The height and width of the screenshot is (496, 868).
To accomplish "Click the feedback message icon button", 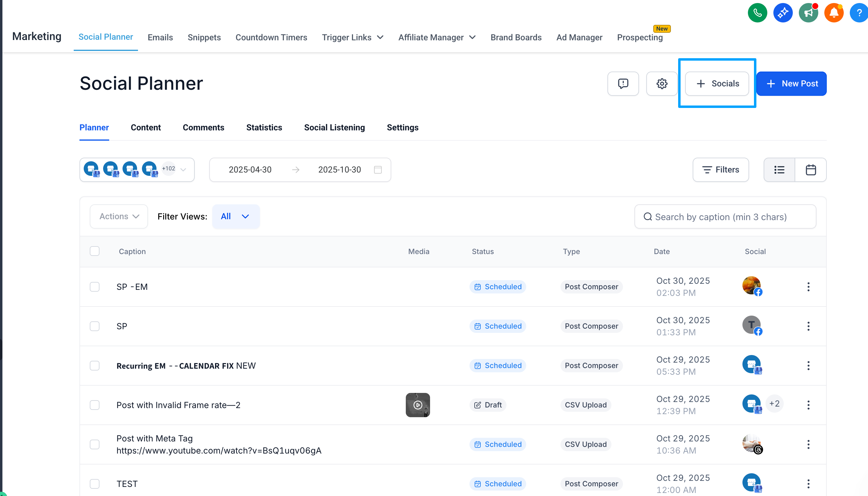I will pos(623,83).
